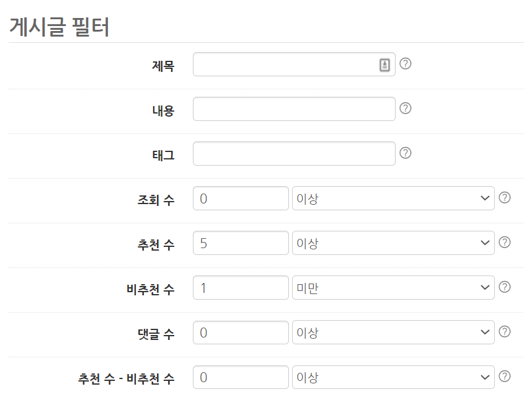Image resolution: width=524 pixels, height=420 pixels.
Task: Expand the 비추천 수 미만 dropdown
Action: point(393,288)
